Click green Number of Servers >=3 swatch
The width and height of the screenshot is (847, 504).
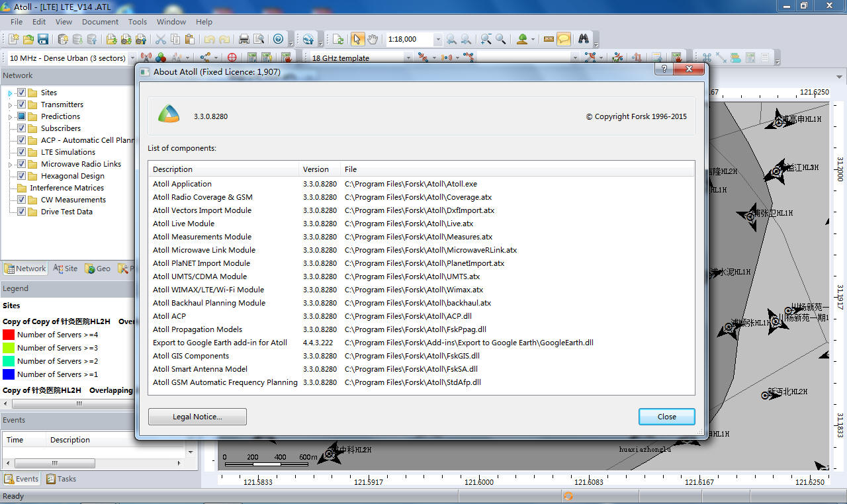(x=9, y=348)
